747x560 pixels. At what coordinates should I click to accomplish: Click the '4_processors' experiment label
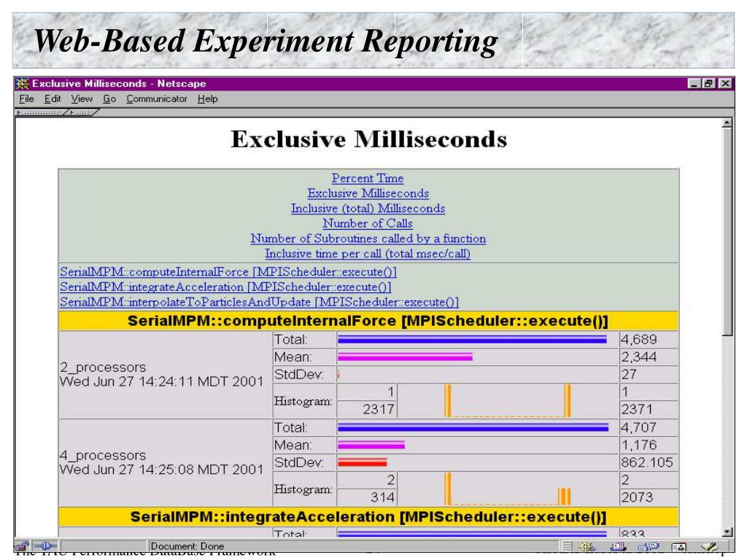pyautogui.click(x=103, y=456)
